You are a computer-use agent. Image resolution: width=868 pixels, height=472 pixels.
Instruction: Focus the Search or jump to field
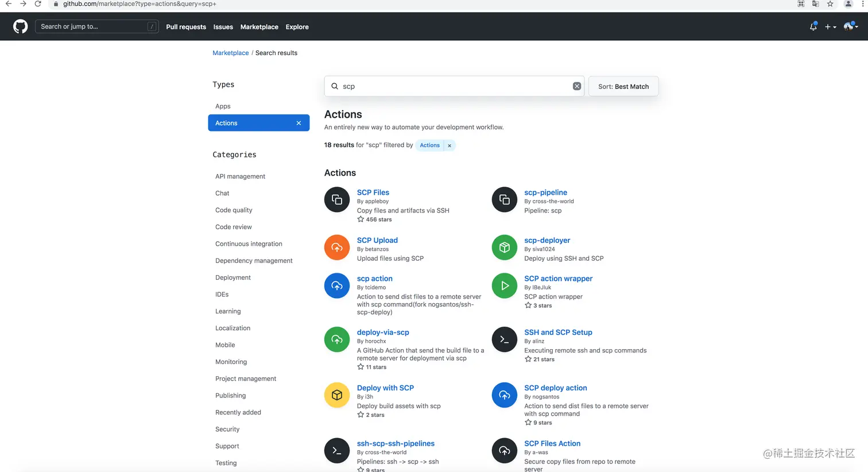97,26
